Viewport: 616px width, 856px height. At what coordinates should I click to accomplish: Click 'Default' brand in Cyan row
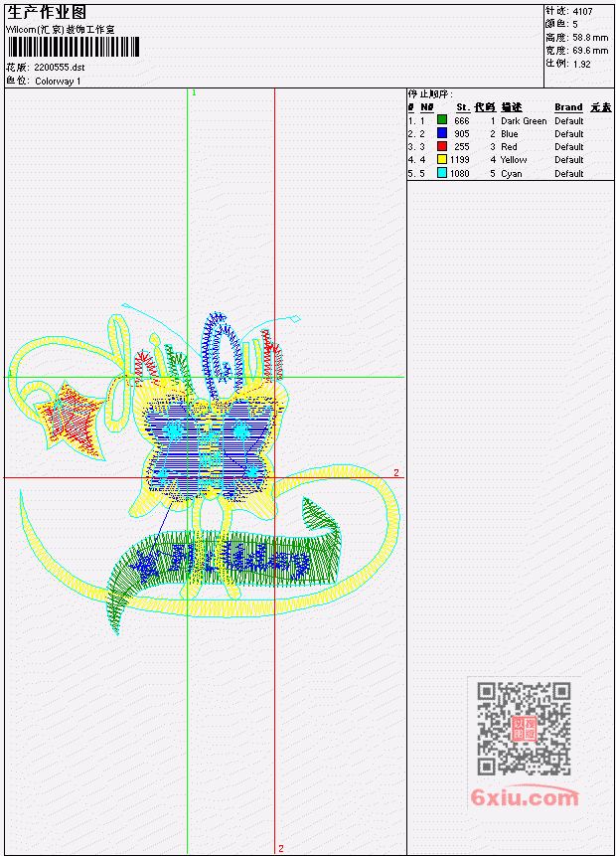pos(569,174)
